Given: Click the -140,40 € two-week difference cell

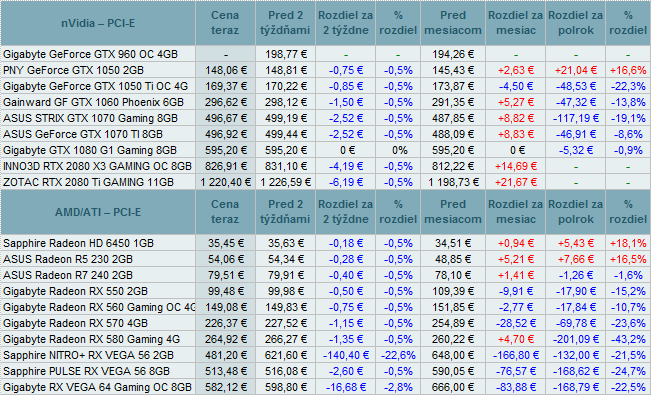Looking at the screenshot, I should [345, 355].
